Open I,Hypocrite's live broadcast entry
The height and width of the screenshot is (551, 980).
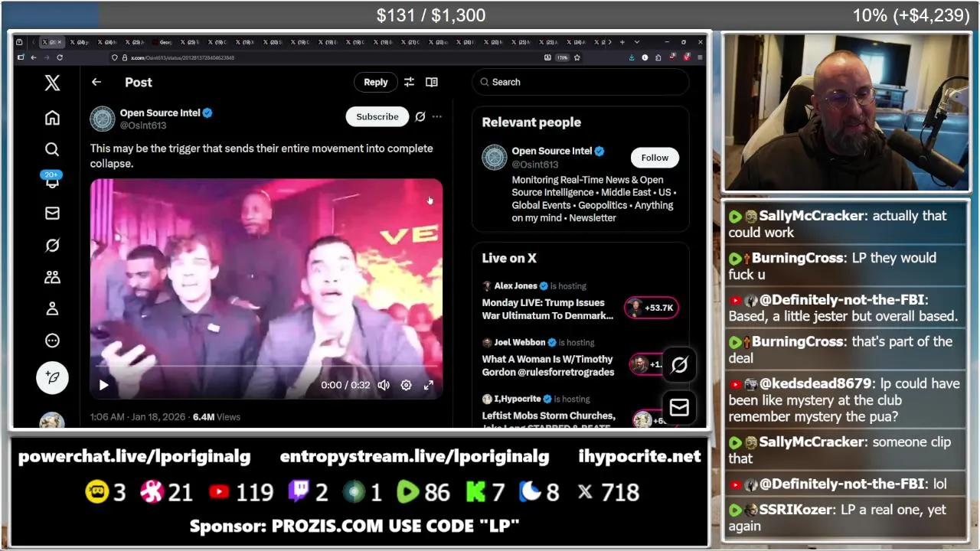click(548, 416)
